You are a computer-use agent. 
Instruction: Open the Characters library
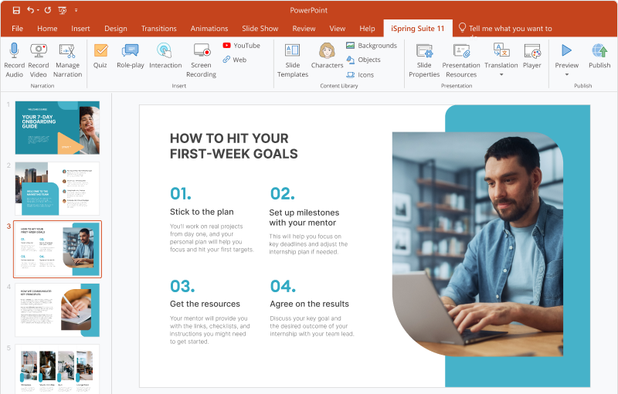click(327, 56)
